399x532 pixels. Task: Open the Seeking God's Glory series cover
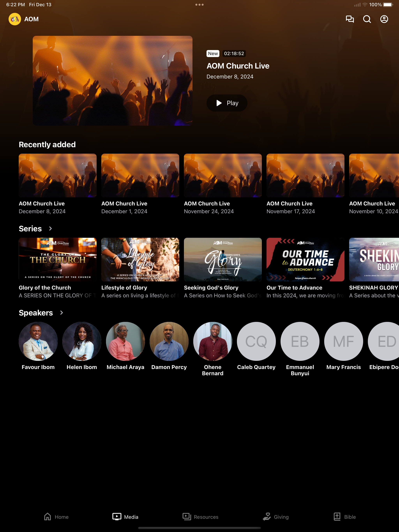223,260
